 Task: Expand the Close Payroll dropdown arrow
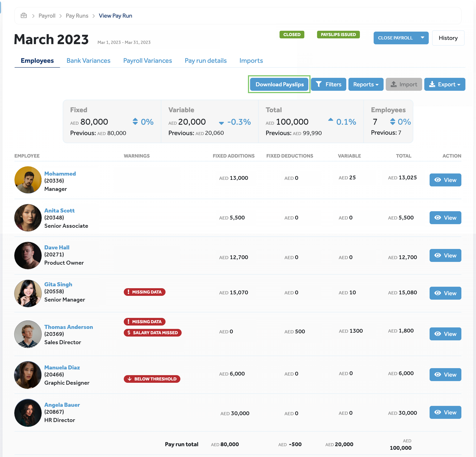[422, 38]
